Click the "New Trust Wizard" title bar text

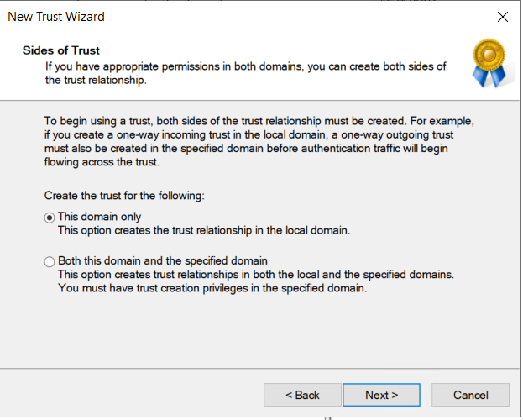coord(56,17)
